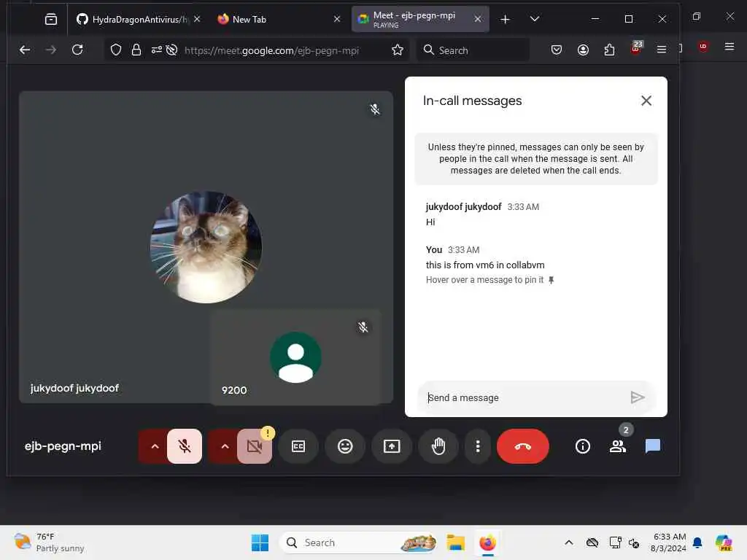This screenshot has width=747, height=560.
Task: Open the Firefox hamburger application menu
Action: point(661,50)
